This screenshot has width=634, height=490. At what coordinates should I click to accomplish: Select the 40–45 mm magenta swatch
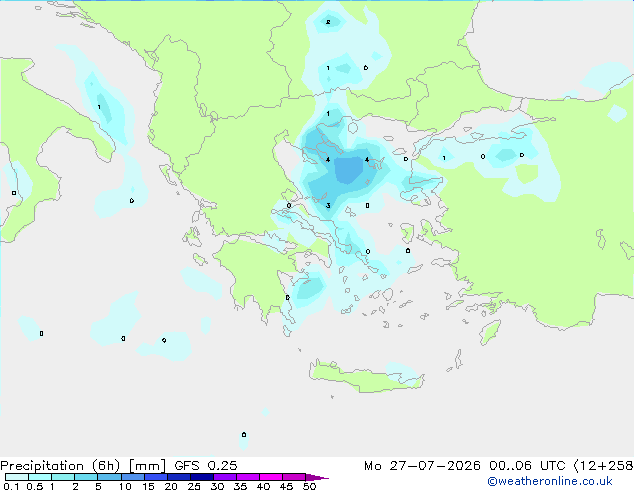(x=271, y=477)
